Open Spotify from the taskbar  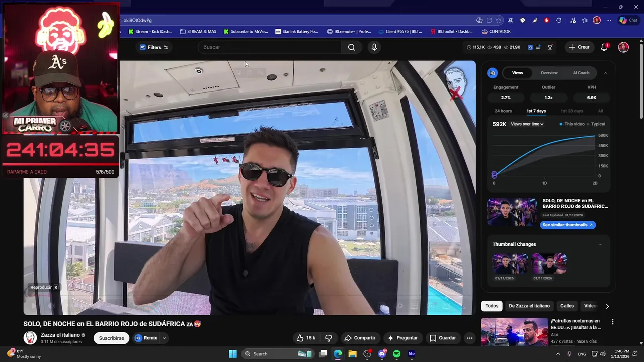point(396,354)
